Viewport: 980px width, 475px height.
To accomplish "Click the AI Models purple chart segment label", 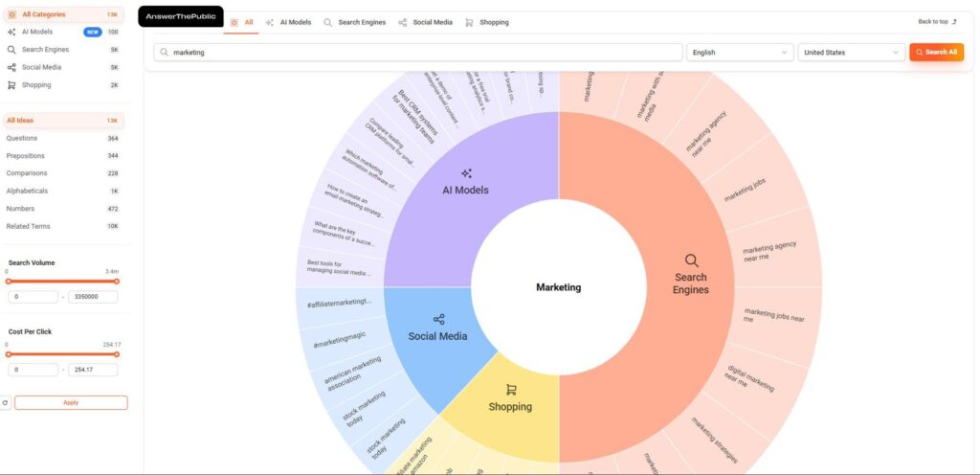I will [x=466, y=190].
